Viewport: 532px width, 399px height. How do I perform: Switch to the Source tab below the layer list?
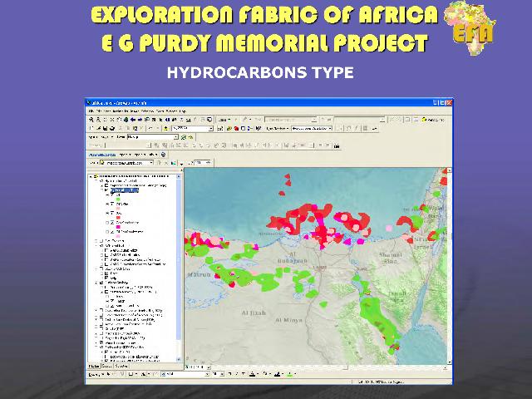109,366
